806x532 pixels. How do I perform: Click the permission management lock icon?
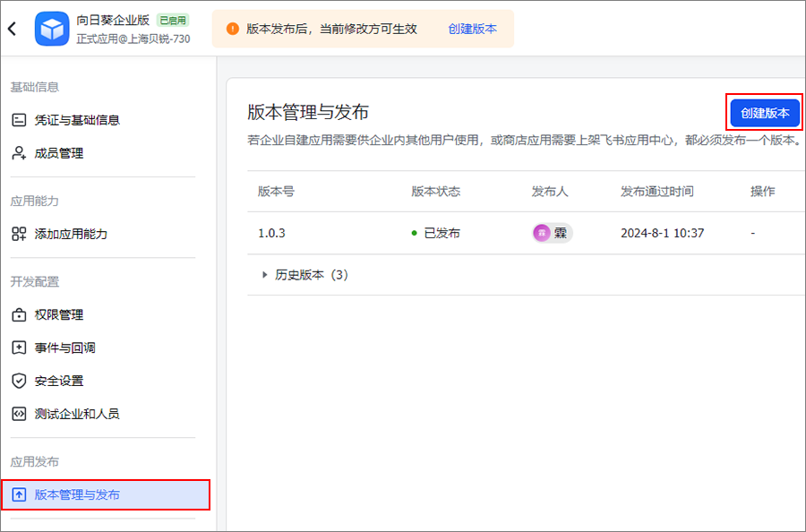[19, 314]
